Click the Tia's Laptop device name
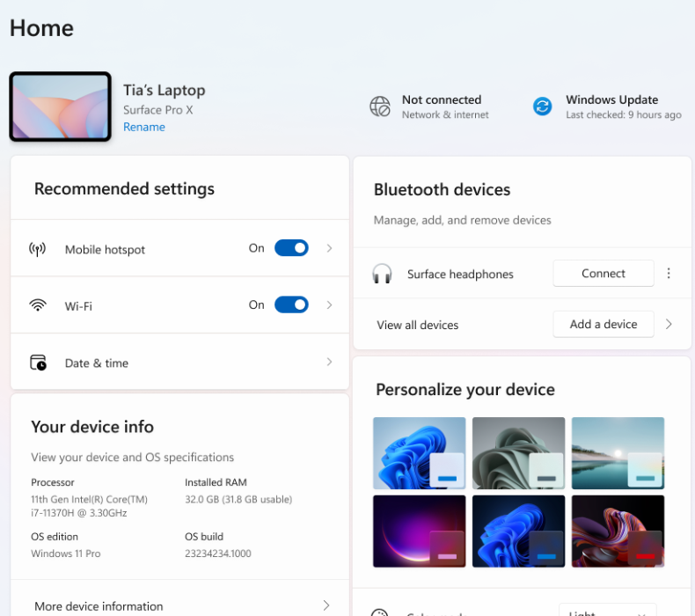The image size is (695, 616). 164,90
